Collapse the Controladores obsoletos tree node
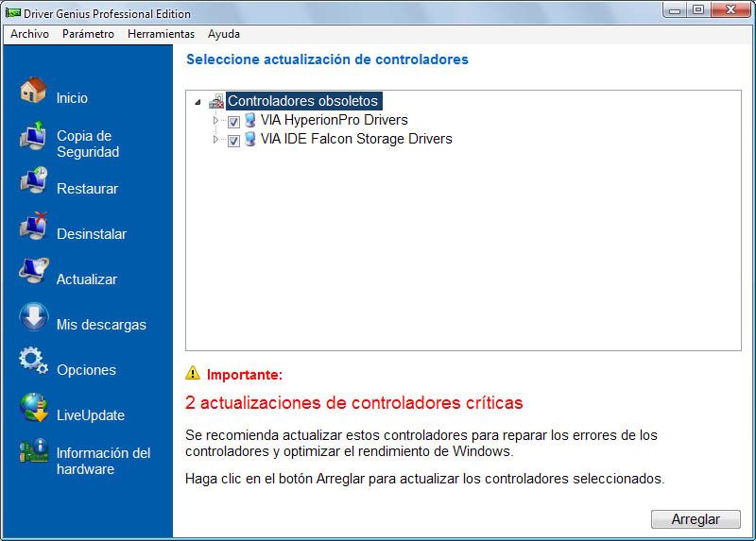Viewport: 756px width, 541px height. point(198,102)
